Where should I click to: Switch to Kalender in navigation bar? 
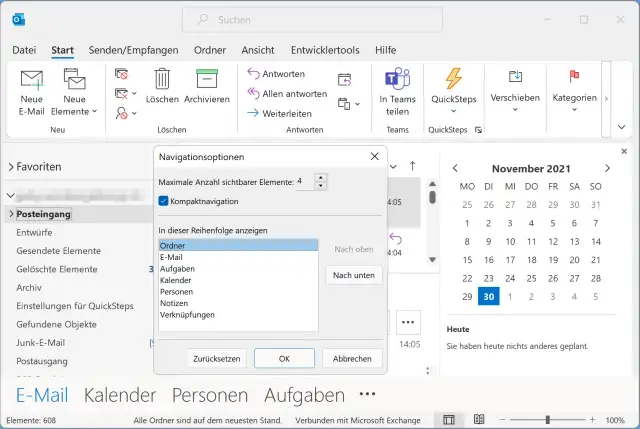[120, 395]
